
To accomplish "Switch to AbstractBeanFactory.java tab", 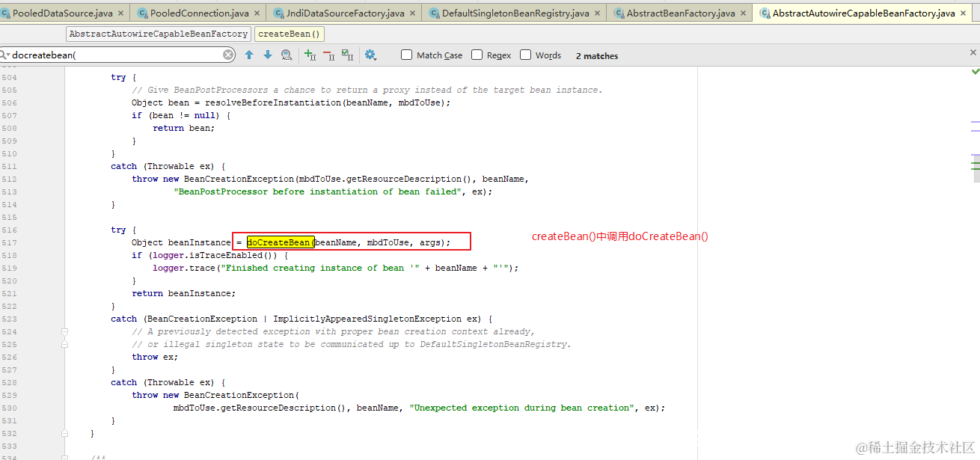I will click(x=680, y=13).
